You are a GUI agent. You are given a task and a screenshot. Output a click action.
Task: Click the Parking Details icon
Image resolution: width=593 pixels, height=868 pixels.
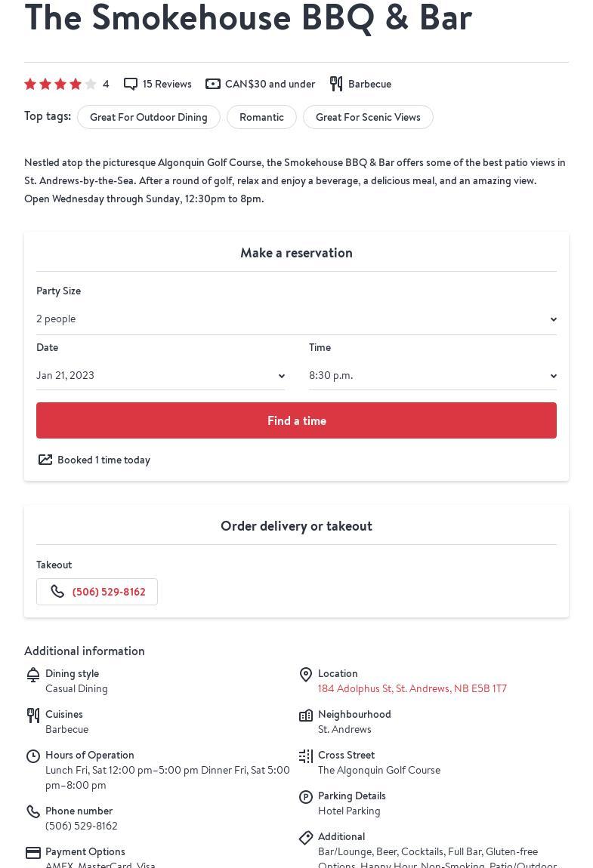[x=306, y=797]
